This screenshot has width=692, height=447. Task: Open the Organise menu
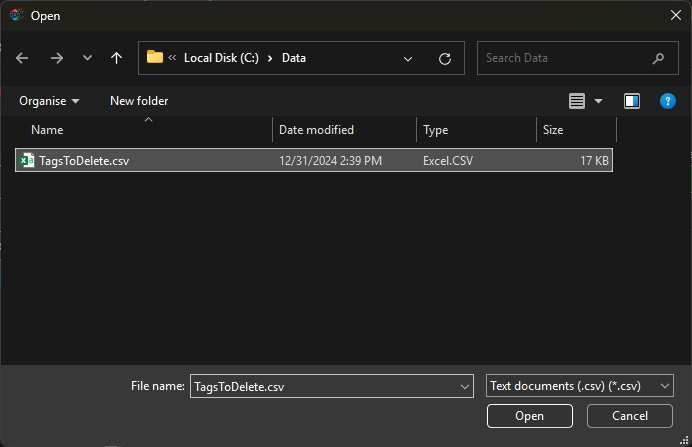point(49,101)
